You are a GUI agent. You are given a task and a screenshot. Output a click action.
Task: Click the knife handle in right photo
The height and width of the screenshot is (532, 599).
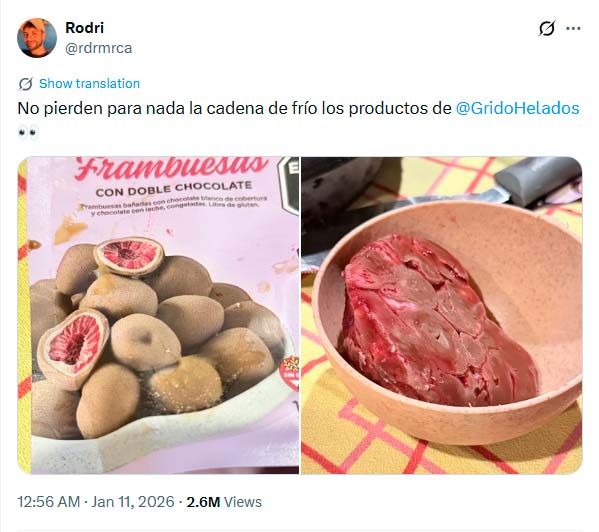(x=537, y=179)
